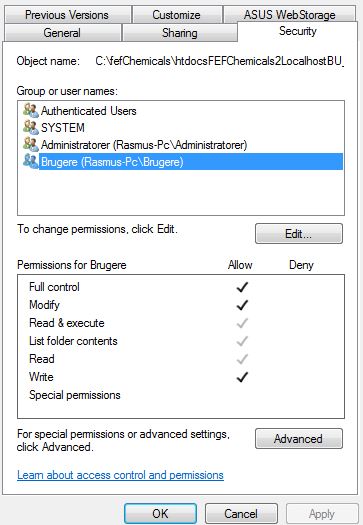Click the SYSTEM user group icon

tap(31, 128)
